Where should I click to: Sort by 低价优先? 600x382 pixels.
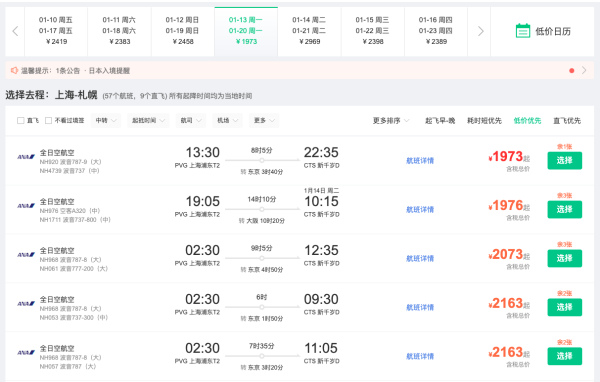point(527,121)
